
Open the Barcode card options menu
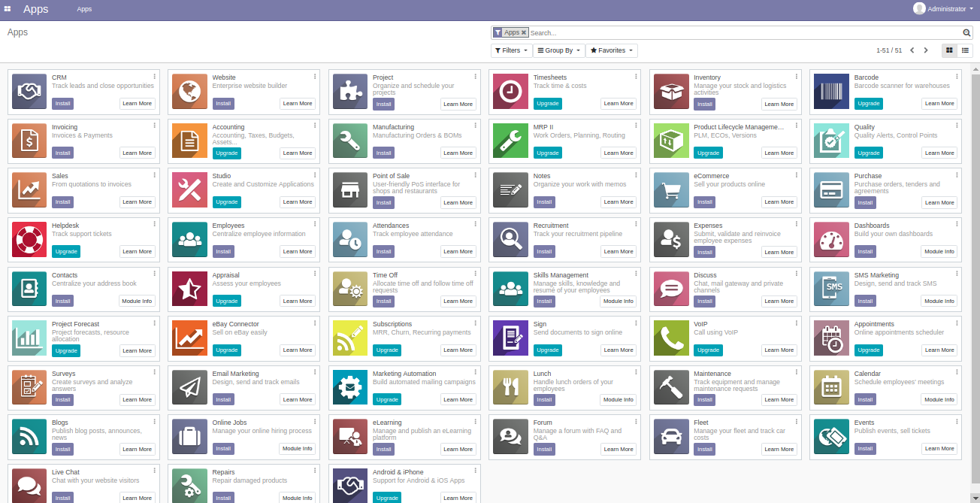point(957,77)
